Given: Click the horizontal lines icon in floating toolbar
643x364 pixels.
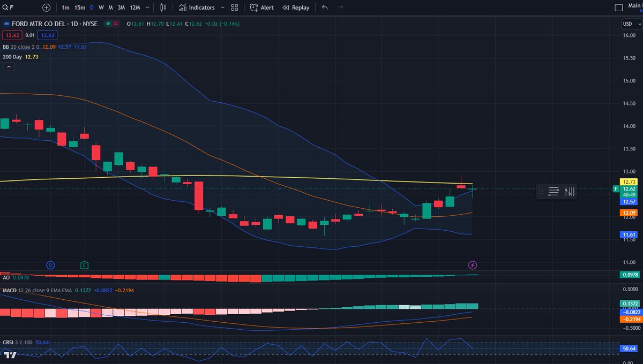Looking at the screenshot, I should pyautogui.click(x=554, y=191).
